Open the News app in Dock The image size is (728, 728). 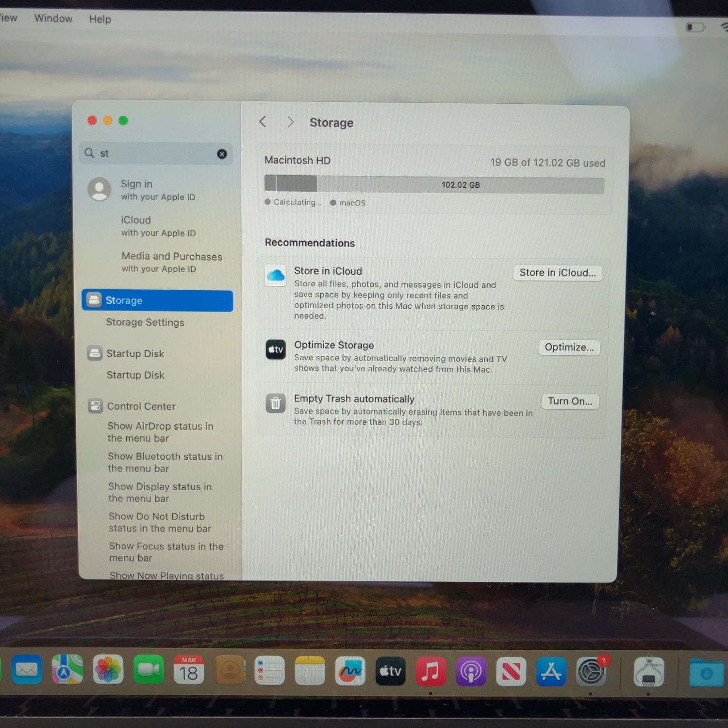511,672
